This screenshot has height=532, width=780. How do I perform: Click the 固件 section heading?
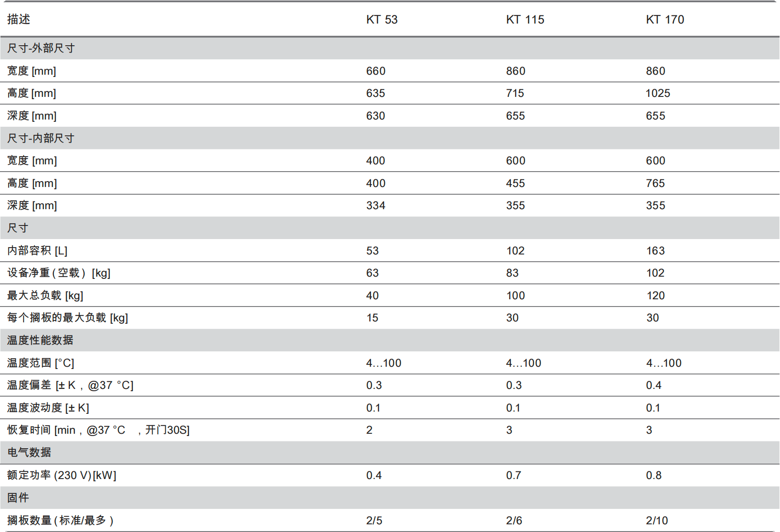(x=18, y=498)
